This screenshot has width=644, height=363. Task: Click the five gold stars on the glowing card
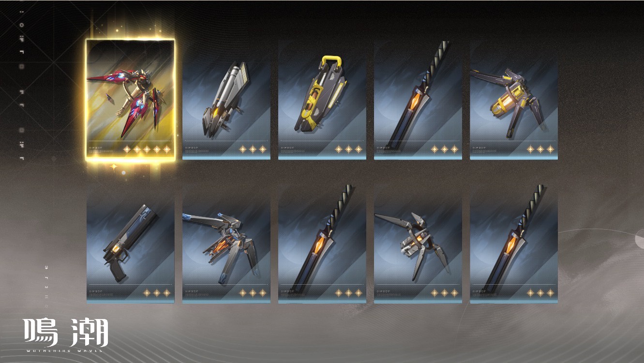tap(147, 149)
